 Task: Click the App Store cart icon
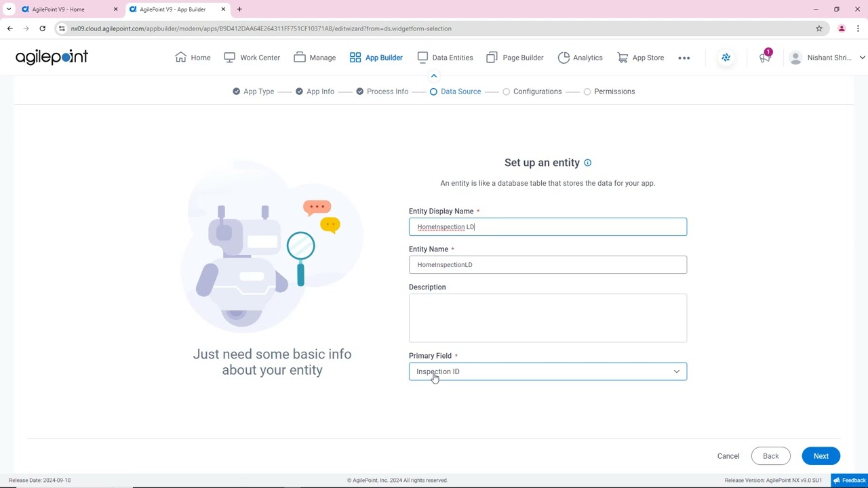(623, 58)
